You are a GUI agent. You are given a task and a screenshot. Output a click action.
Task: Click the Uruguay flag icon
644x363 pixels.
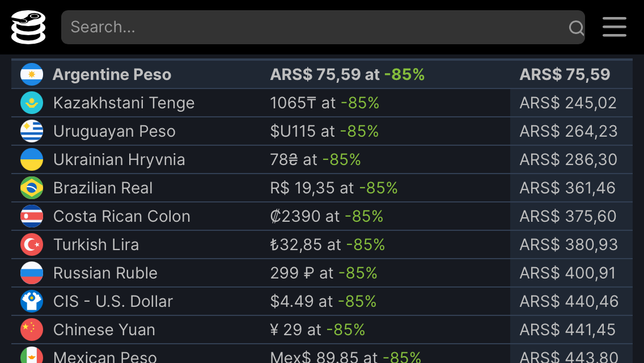[x=32, y=131]
